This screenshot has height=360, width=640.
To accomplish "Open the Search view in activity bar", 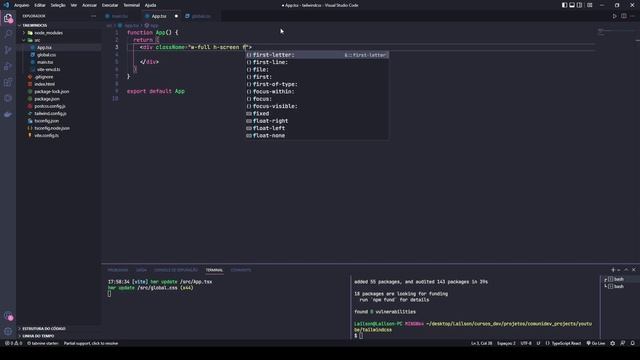I will tap(8, 34).
